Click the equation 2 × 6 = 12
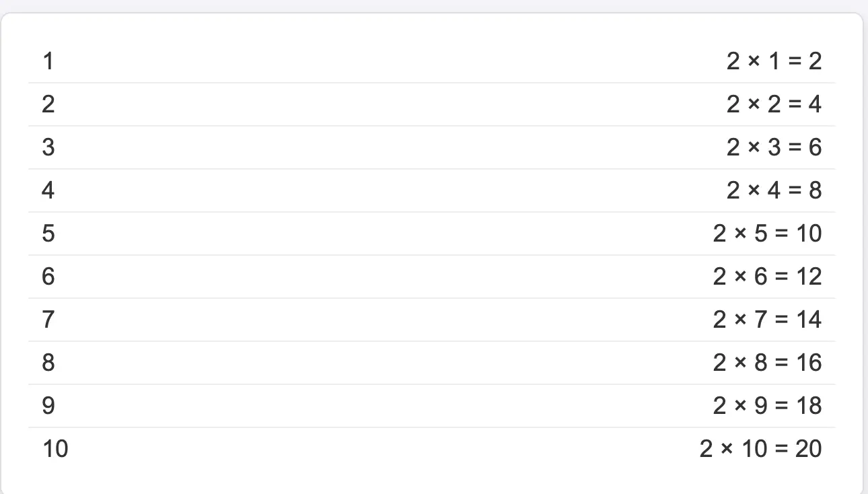The image size is (868, 494). tap(768, 277)
